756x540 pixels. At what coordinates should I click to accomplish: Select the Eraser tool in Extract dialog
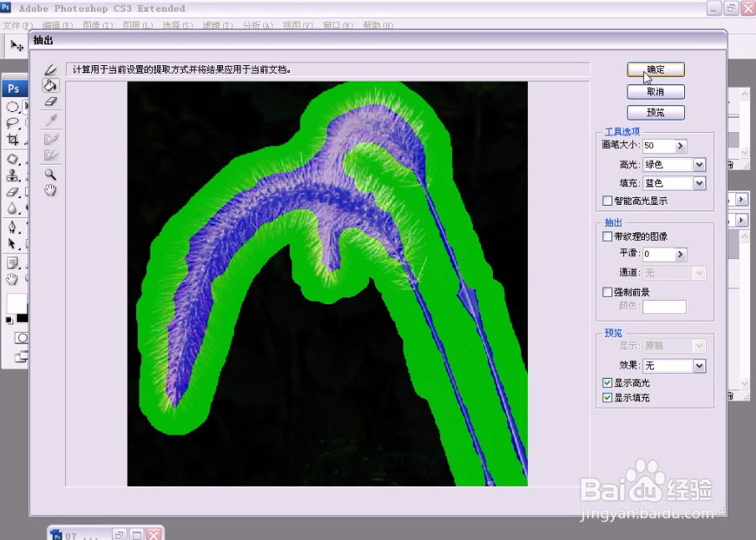[51, 101]
